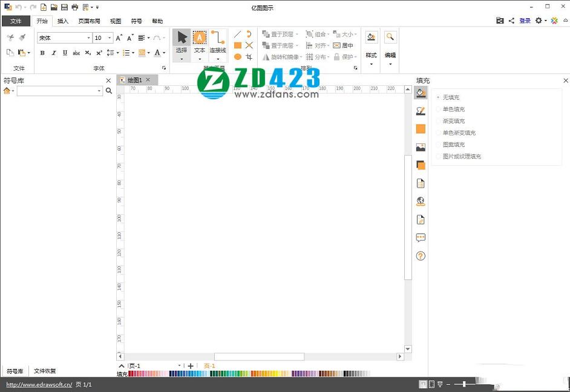Click the globe hyperlink icon in right sidebar
The height and width of the screenshot is (392, 570).
421,201
